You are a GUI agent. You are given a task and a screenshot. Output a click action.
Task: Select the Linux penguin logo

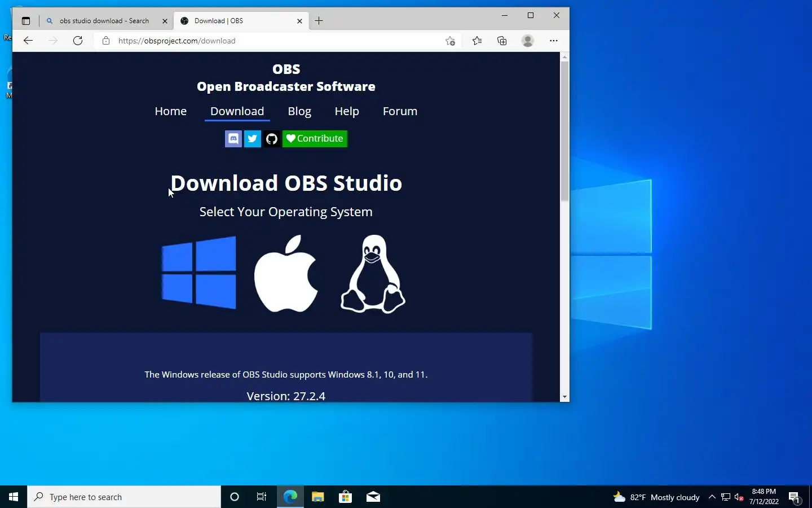click(x=373, y=274)
